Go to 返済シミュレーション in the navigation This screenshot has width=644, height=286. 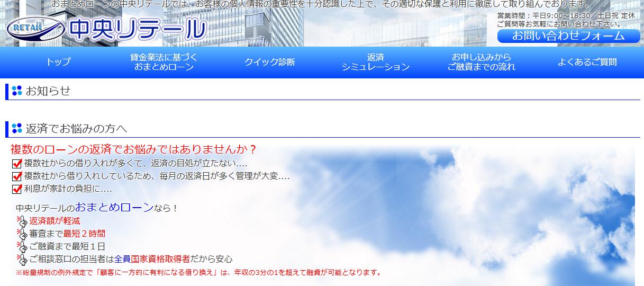click(x=375, y=62)
